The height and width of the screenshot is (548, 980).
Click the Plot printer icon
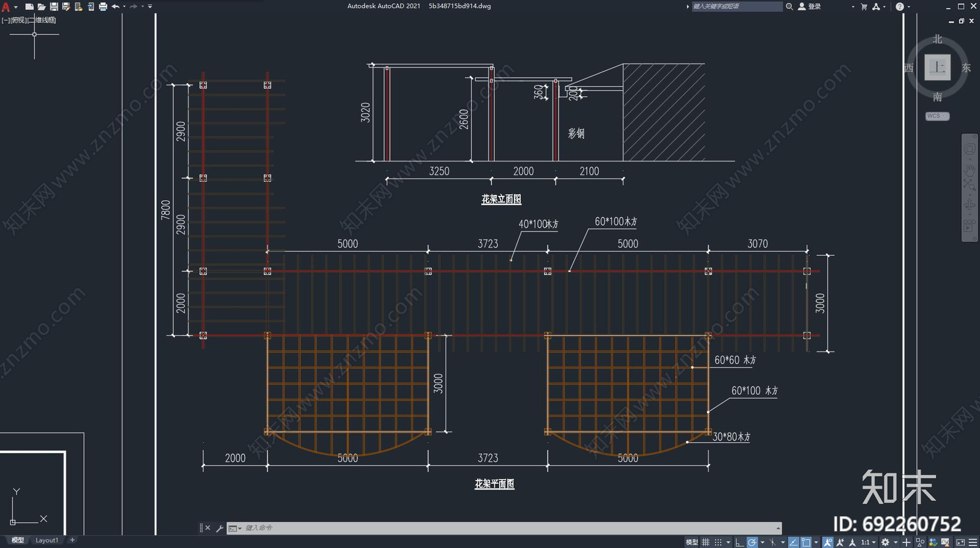click(103, 7)
